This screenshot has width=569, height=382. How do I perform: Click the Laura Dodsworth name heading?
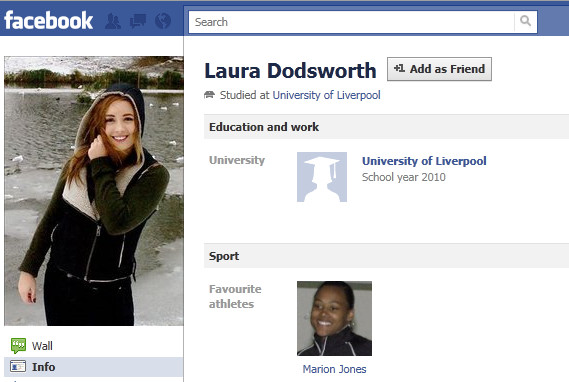[290, 70]
